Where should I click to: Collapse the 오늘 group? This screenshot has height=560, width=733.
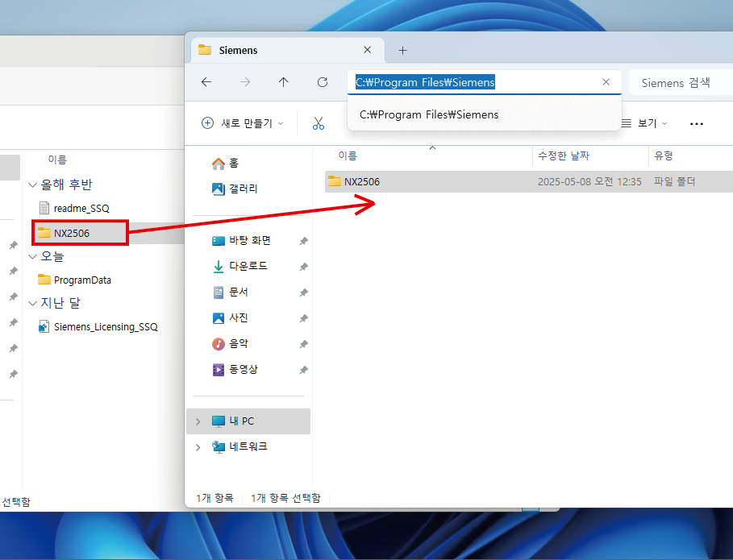32,256
